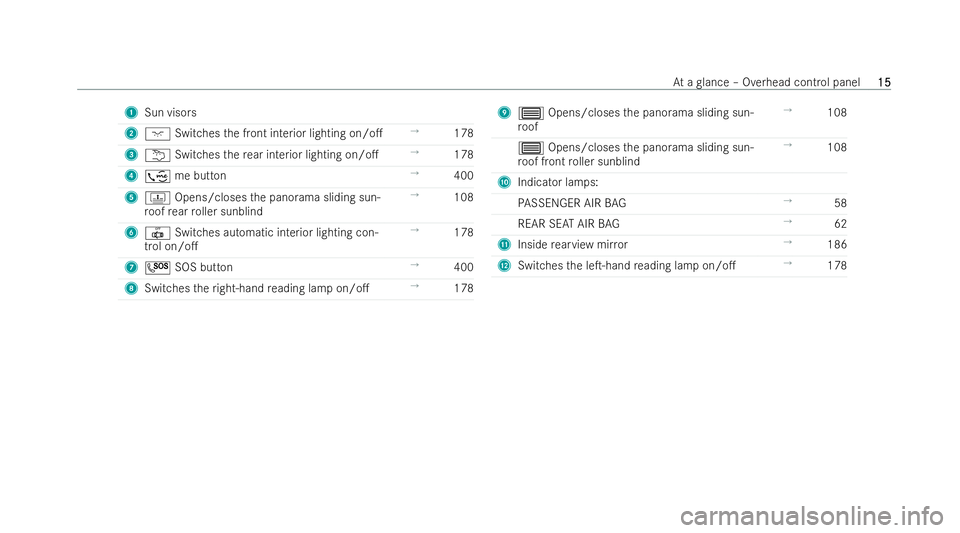Open page 186 for Inside rearview mirror
The image size is (960, 533).
(837, 245)
